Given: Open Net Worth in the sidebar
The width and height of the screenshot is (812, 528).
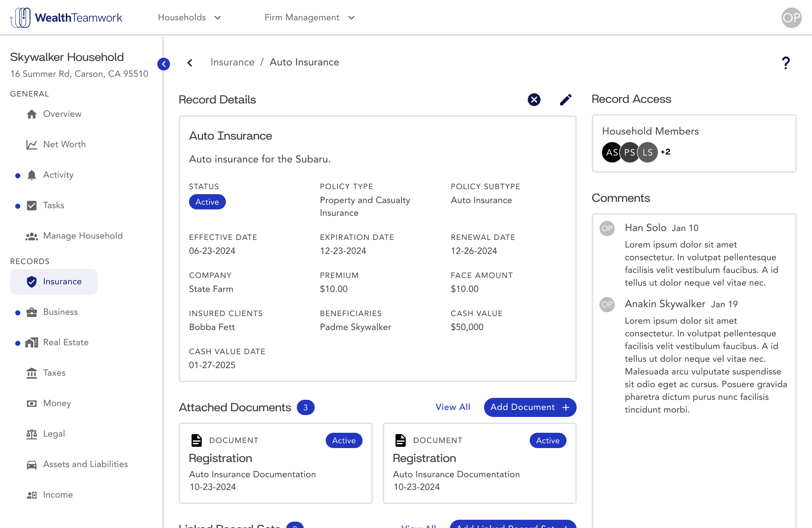Looking at the screenshot, I should click(64, 144).
